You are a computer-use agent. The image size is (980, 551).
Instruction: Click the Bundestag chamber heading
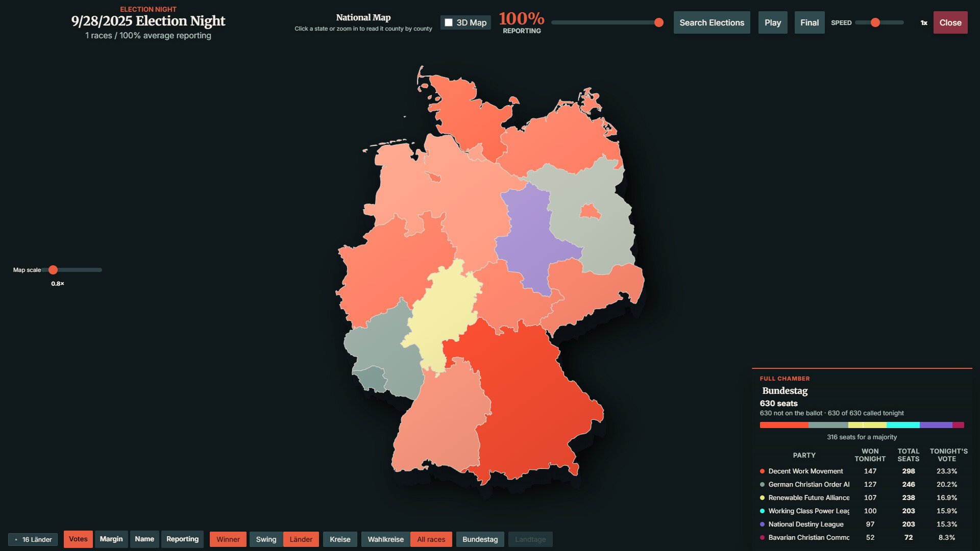(x=785, y=391)
